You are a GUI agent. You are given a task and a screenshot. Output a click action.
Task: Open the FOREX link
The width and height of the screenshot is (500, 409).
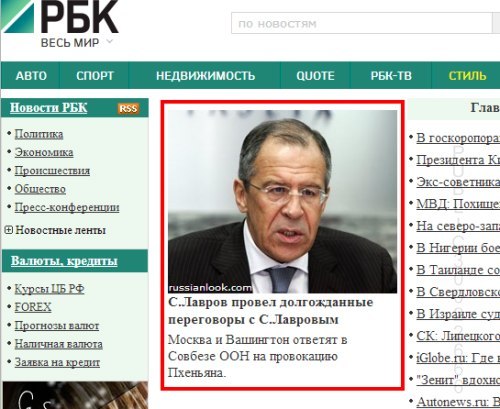(x=33, y=307)
